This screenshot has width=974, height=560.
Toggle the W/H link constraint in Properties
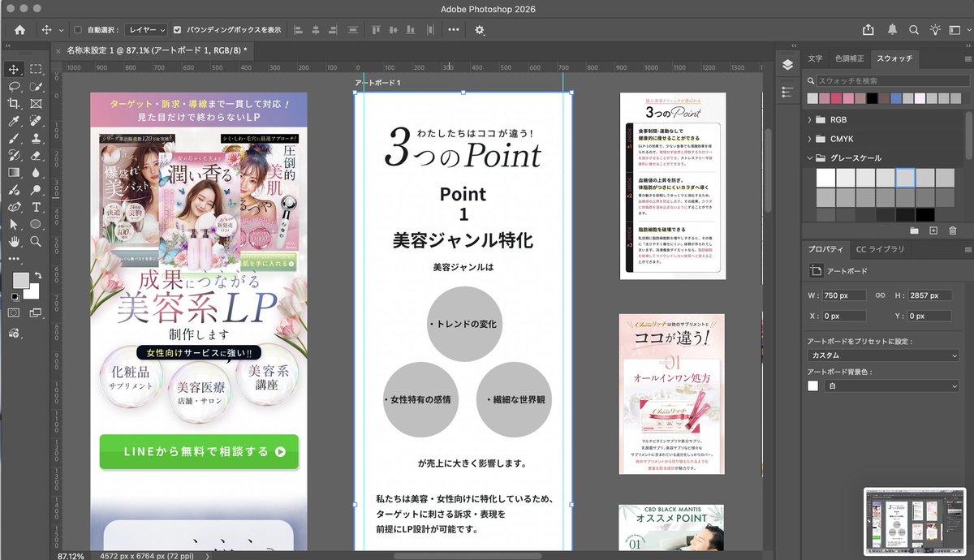(881, 295)
